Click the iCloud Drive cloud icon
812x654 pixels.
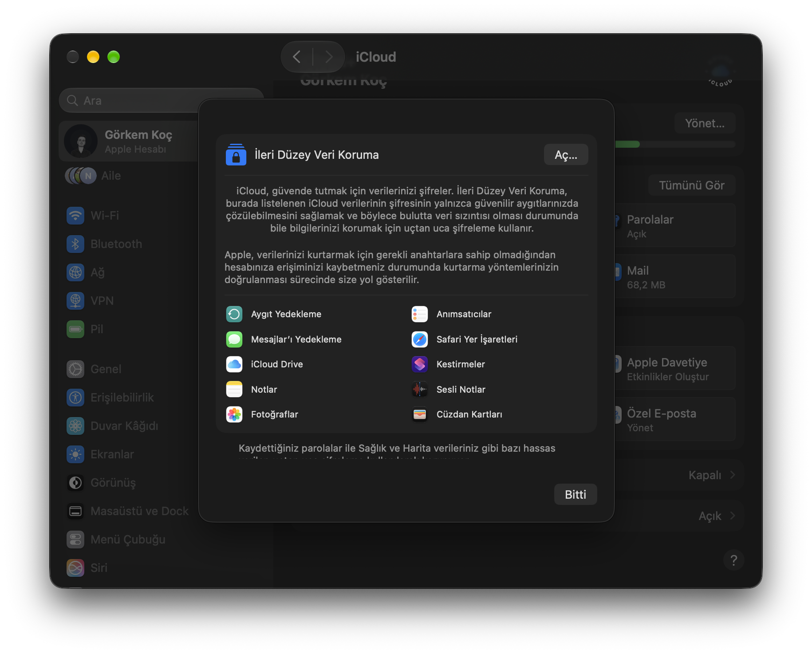point(234,364)
